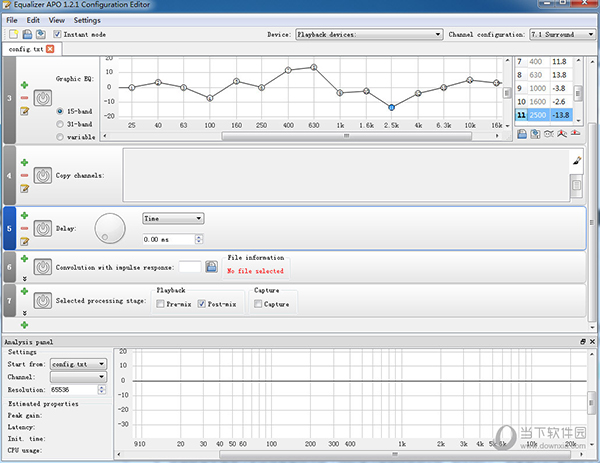This screenshot has height=463, width=600.
Task: Click the invert response icon below table
Action: pos(549,134)
